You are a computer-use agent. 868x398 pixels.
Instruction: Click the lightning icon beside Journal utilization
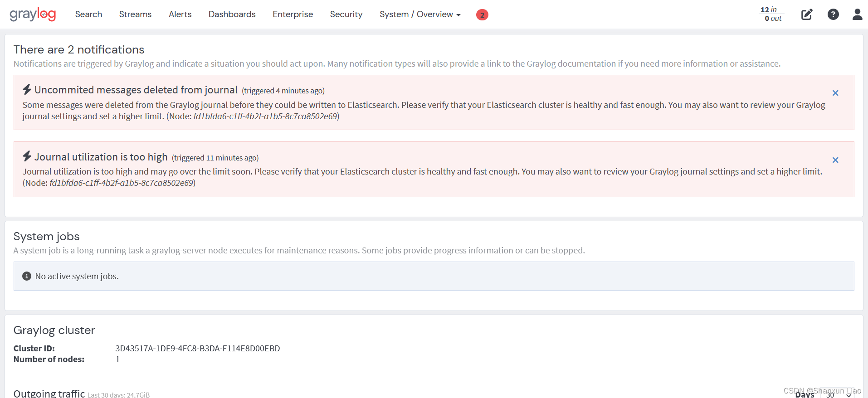pos(27,156)
